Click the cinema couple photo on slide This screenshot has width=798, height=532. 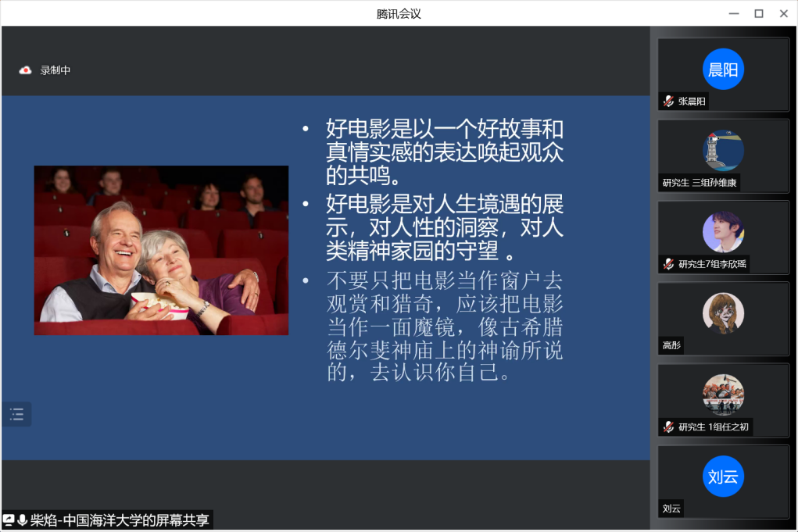[x=161, y=250]
